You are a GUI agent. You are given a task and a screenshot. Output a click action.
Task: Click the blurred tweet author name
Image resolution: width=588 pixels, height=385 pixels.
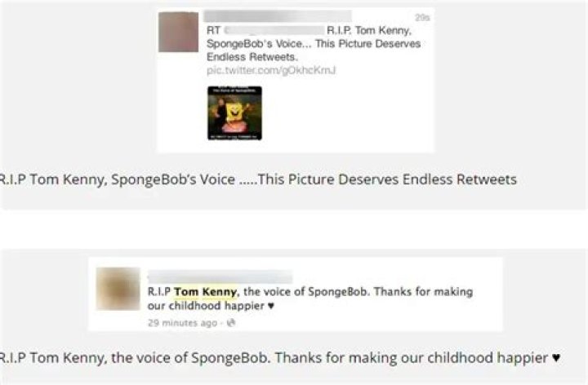pyautogui.click(x=278, y=16)
